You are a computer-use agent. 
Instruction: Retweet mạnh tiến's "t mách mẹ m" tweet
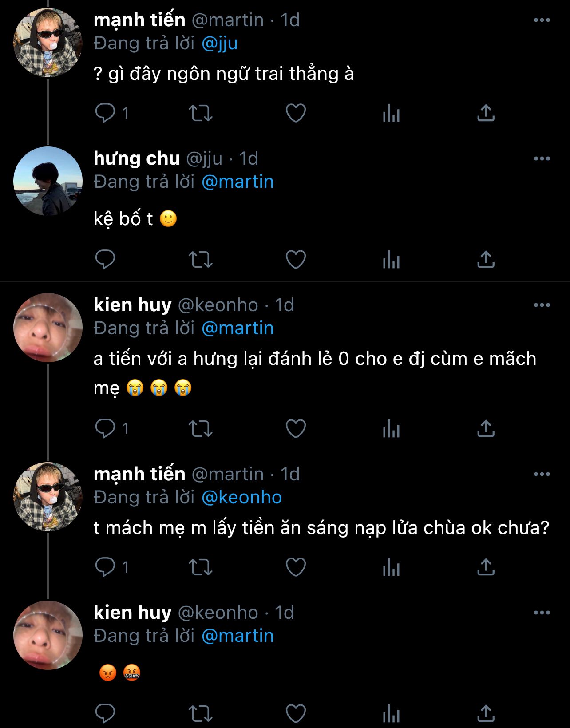(201, 567)
